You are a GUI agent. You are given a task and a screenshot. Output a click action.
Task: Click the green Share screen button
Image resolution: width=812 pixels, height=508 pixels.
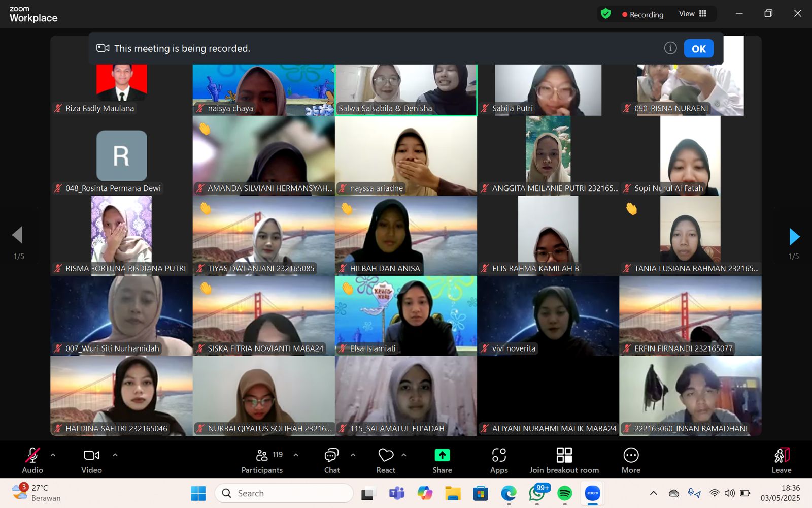click(x=442, y=460)
